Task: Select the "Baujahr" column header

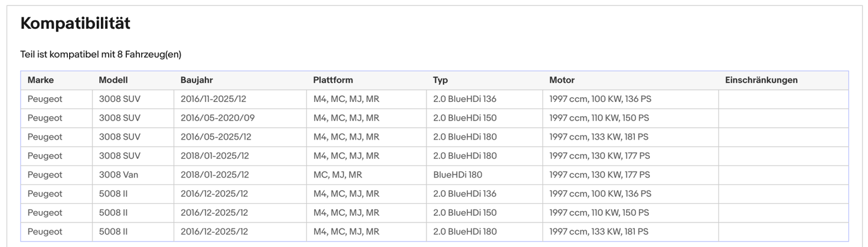Action: click(196, 80)
